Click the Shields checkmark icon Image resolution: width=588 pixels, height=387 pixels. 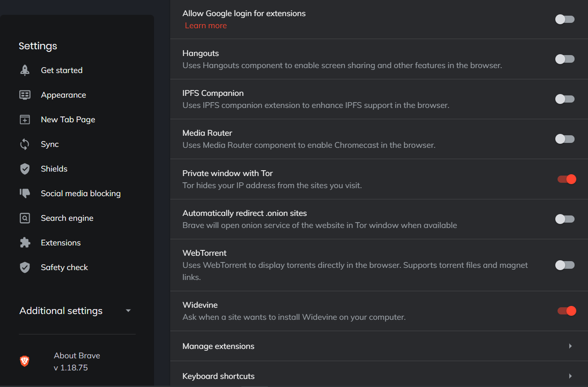[x=25, y=169]
